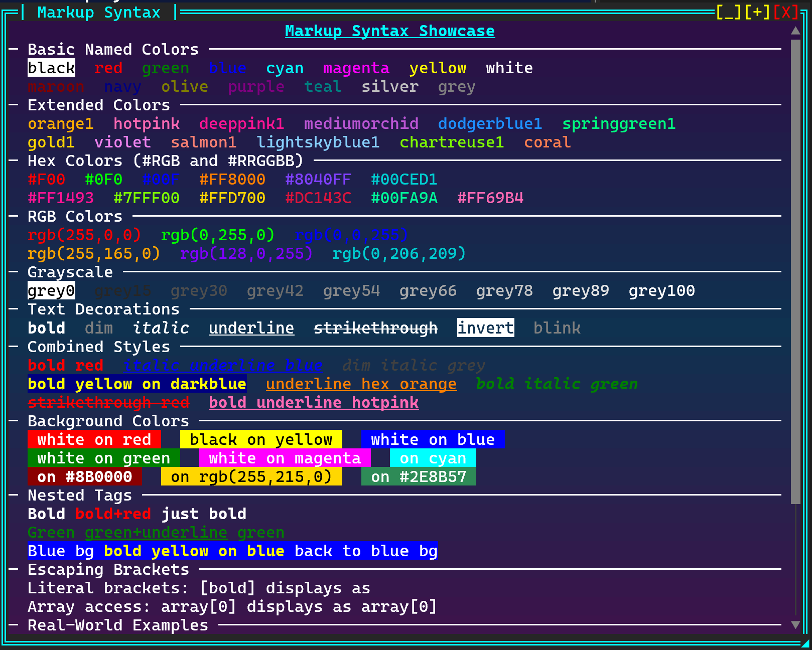812x650 pixels.
Task: Click the underline hex orange link
Action: tap(361, 384)
